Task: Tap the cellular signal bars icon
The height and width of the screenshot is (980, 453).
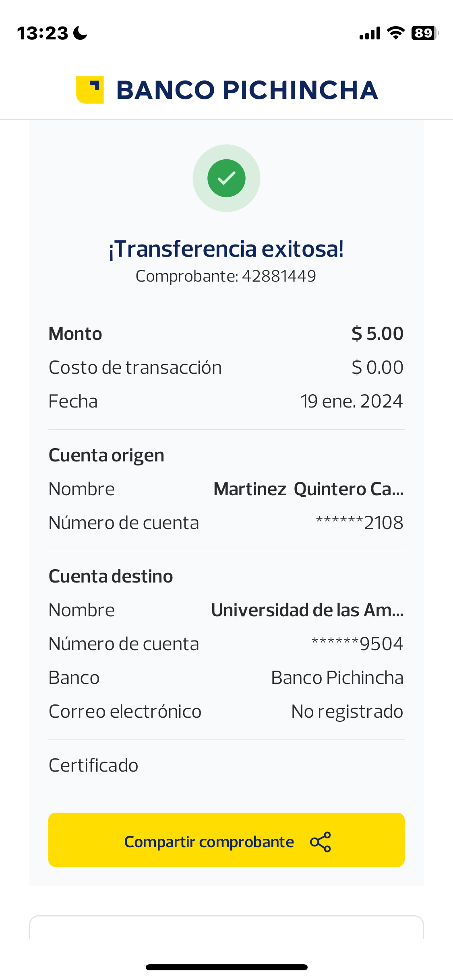Action: [370, 33]
